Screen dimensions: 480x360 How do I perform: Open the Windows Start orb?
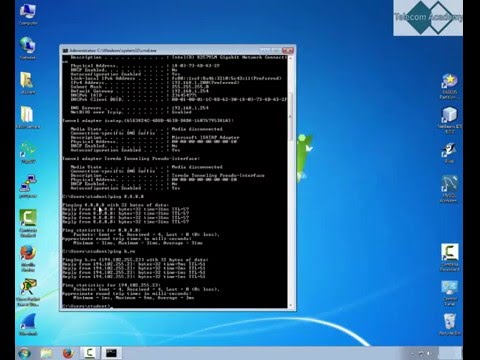[x=25, y=353]
